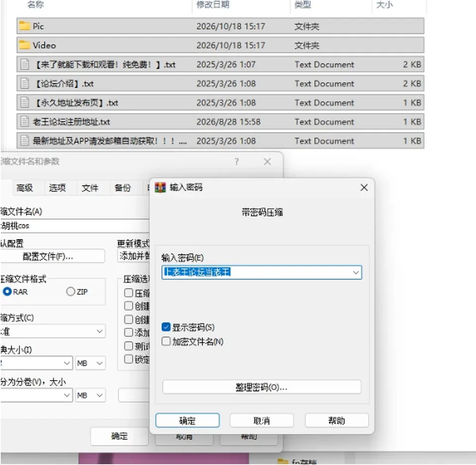Close the 输入密码 dialog
This screenshot has height=465, width=476.
[x=364, y=187]
